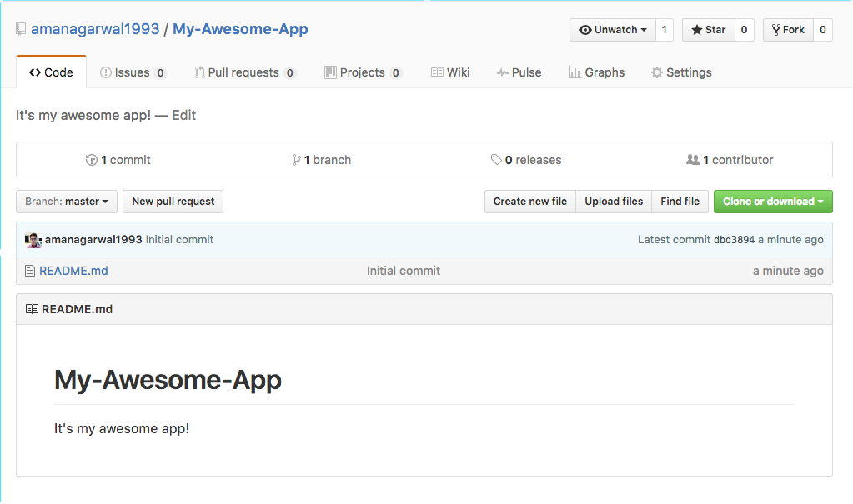Click the README.md file icon in file list
Image resolution: width=853 pixels, height=504 pixels.
[30, 271]
